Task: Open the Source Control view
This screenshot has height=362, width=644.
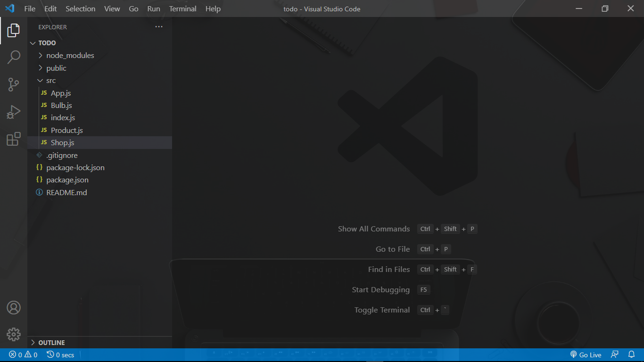Action: click(x=14, y=85)
